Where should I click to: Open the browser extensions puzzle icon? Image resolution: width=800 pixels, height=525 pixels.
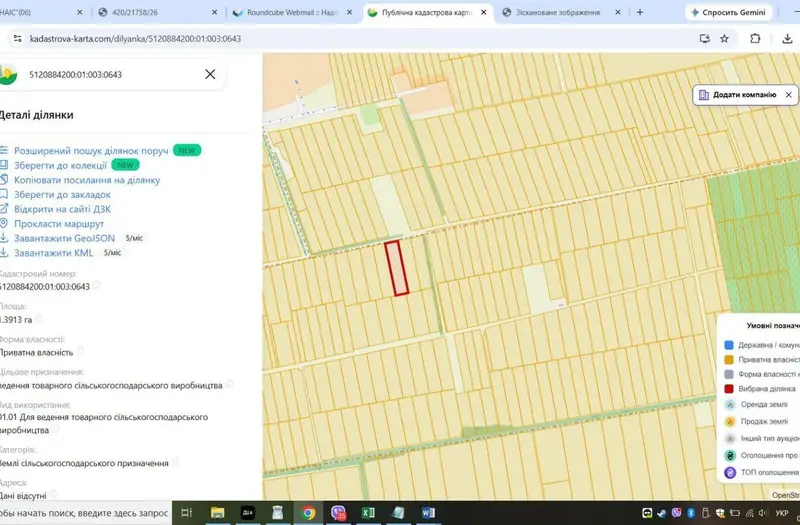pos(755,38)
